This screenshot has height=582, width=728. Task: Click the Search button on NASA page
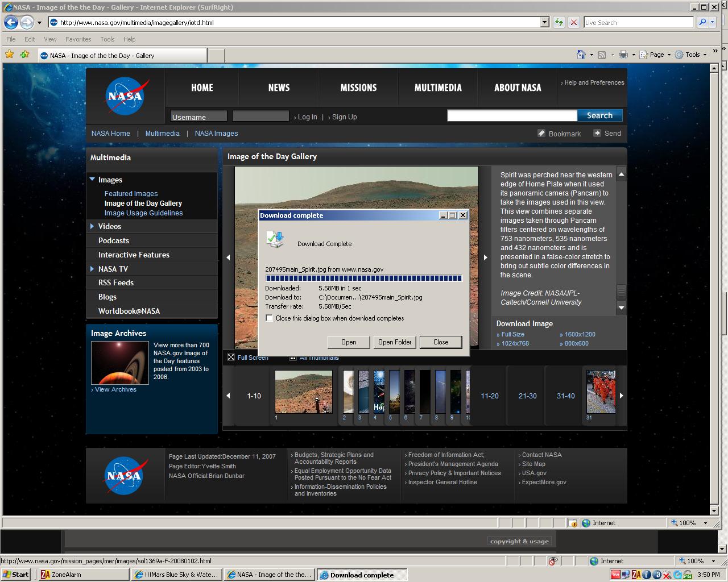tap(599, 115)
